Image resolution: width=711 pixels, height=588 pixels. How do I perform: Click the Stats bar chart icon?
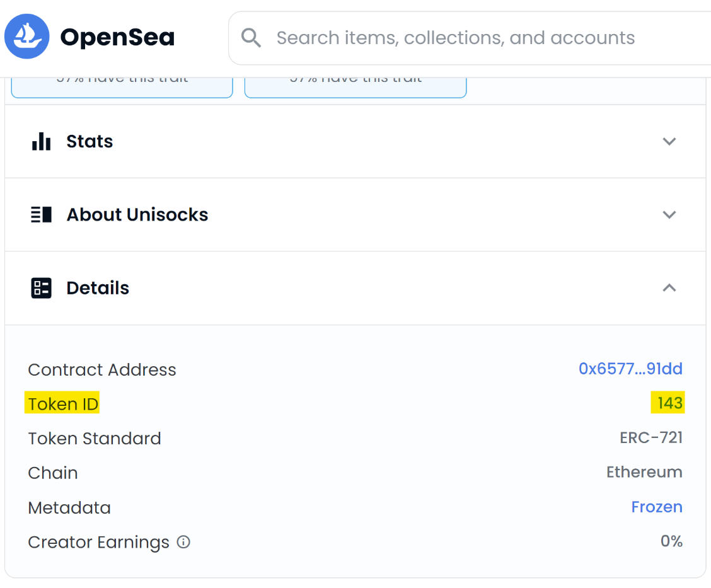(41, 141)
